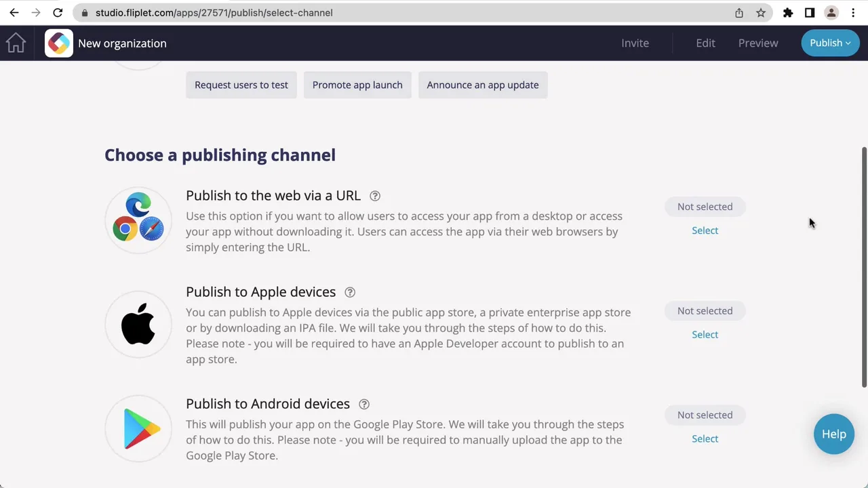Toggle the browser side panel icon
This screenshot has width=868, height=488.
[810, 13]
